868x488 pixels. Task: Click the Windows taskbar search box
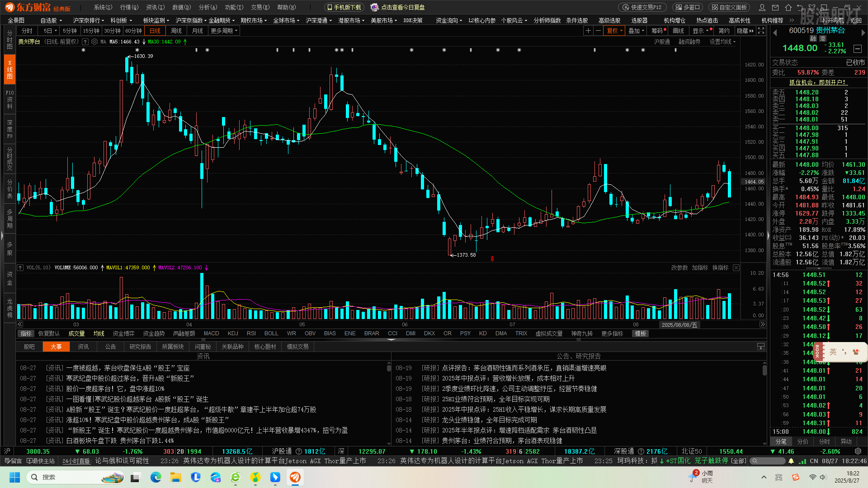[x=76, y=477]
